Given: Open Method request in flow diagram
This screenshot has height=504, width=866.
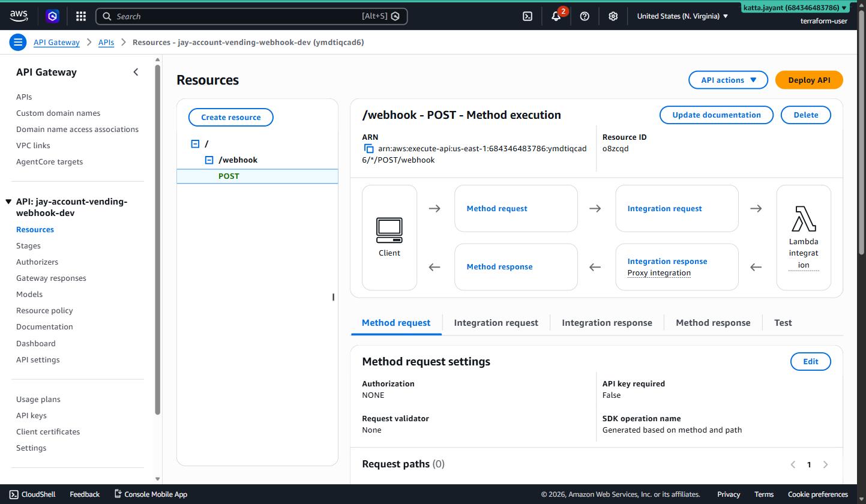Looking at the screenshot, I should coord(497,209).
